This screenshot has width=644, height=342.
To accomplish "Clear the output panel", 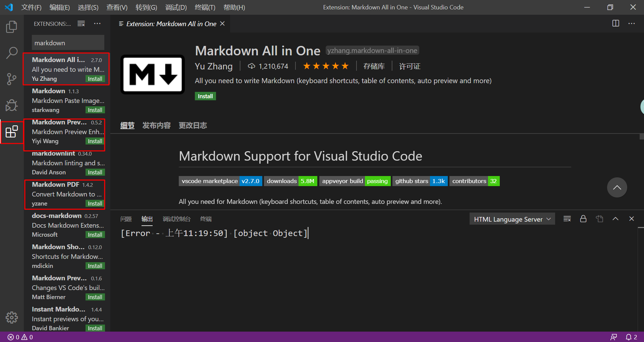I will [x=567, y=219].
